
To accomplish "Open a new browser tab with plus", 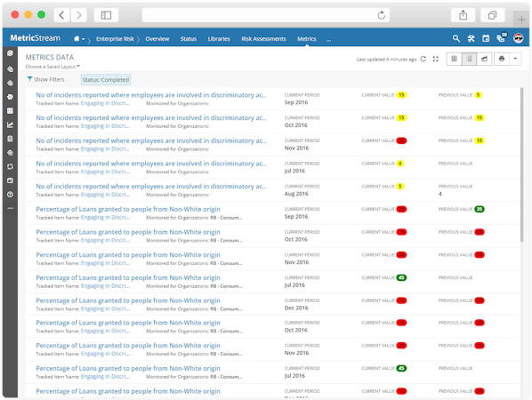I will click(521, 20).
